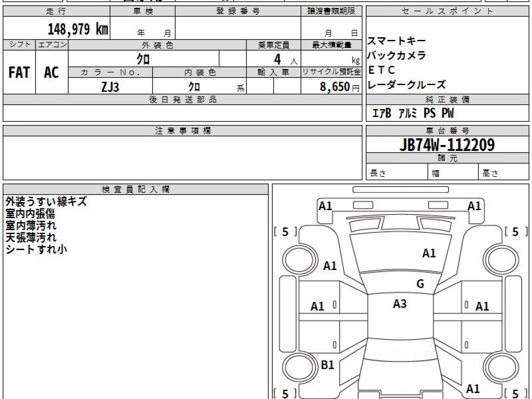Click the exterior color value クロ under 外装色
Viewport: 532px width, 399px height.
coord(143,59)
